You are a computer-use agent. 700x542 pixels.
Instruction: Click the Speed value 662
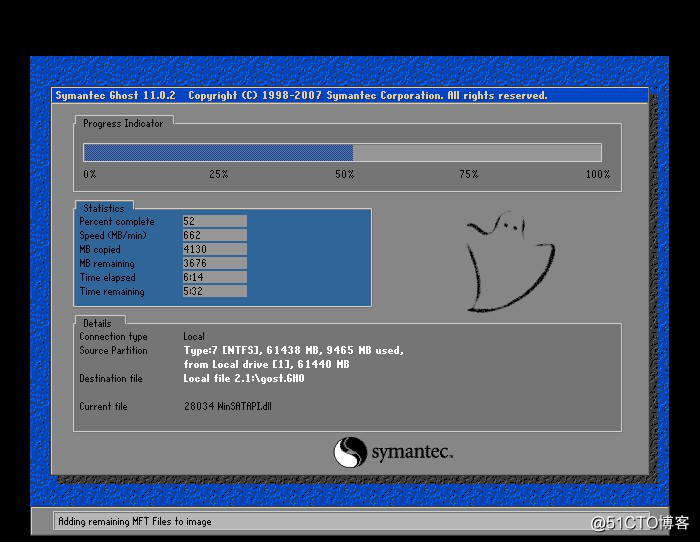214,235
